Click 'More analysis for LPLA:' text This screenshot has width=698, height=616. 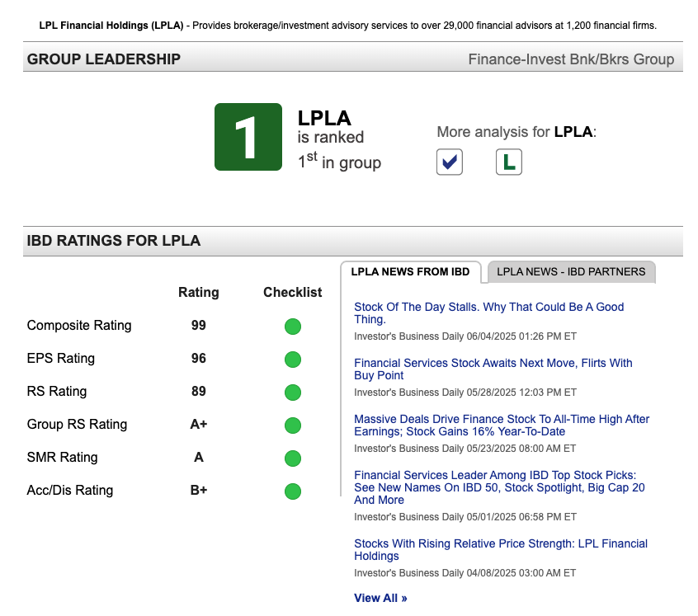pyautogui.click(x=516, y=132)
